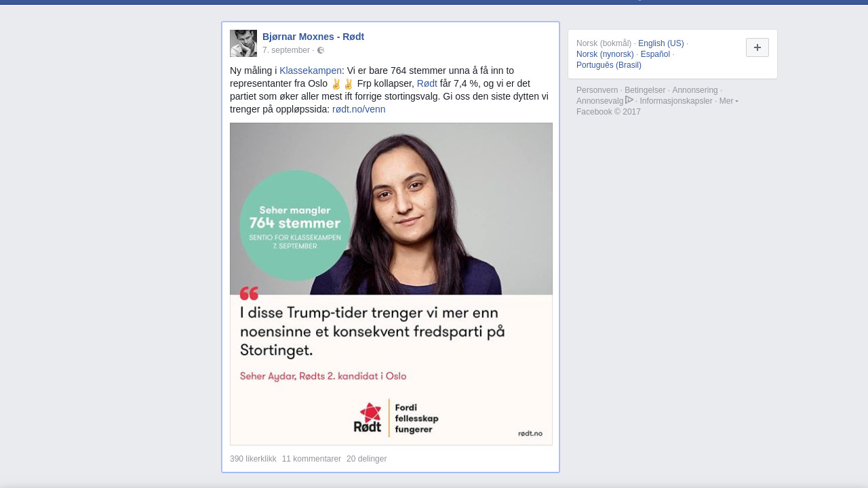This screenshot has height=488, width=868.
Task: Follow the Klassekampen link in post
Action: tap(311, 70)
